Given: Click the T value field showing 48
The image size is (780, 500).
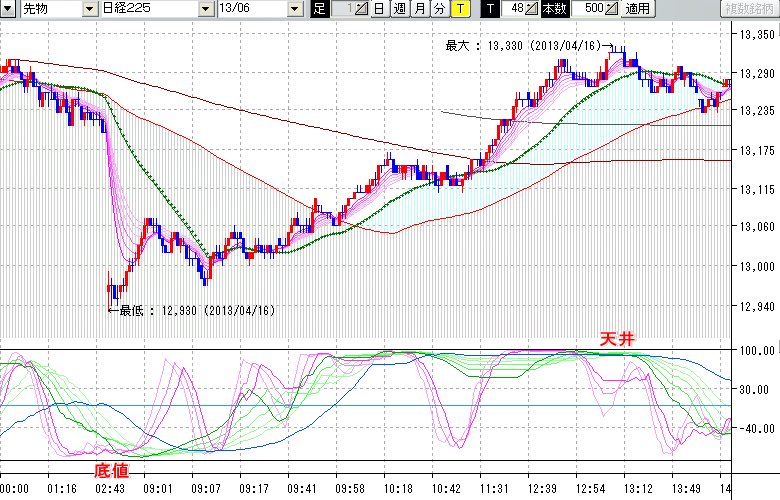Looking at the screenshot, I should pyautogui.click(x=515, y=9).
